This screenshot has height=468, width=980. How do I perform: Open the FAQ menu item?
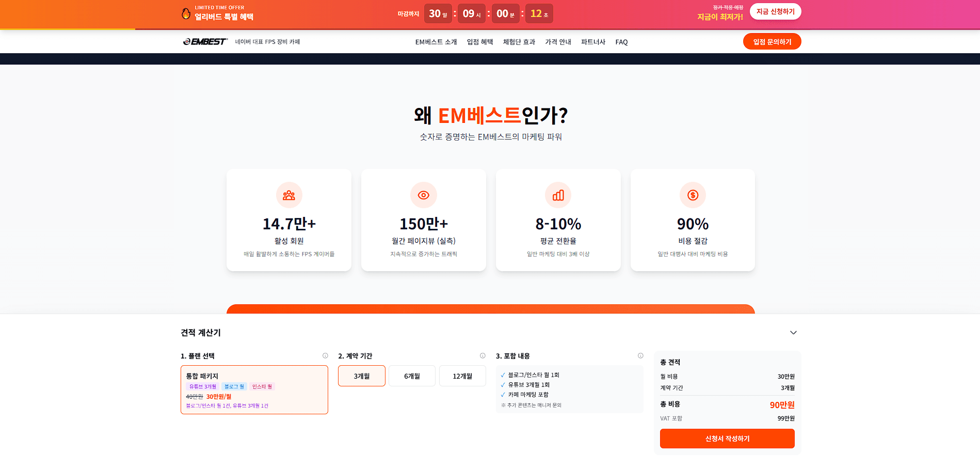621,42
